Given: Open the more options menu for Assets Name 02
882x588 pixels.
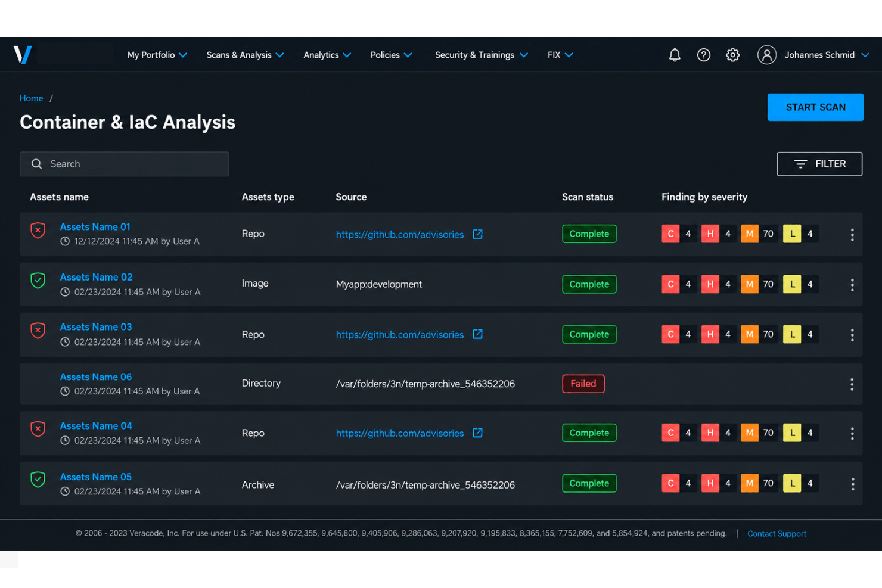Looking at the screenshot, I should tap(852, 285).
